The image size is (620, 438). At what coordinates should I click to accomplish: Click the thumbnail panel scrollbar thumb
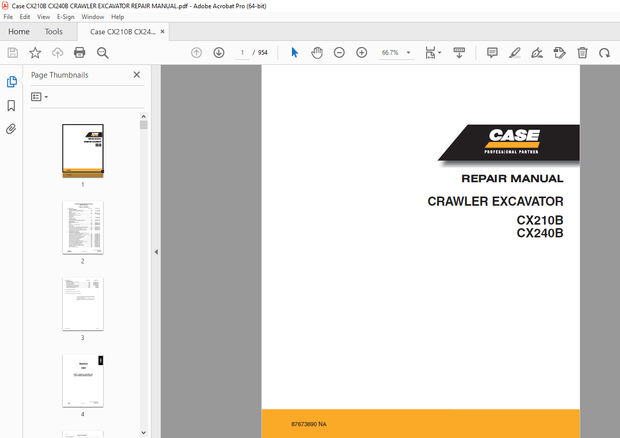pos(144,125)
